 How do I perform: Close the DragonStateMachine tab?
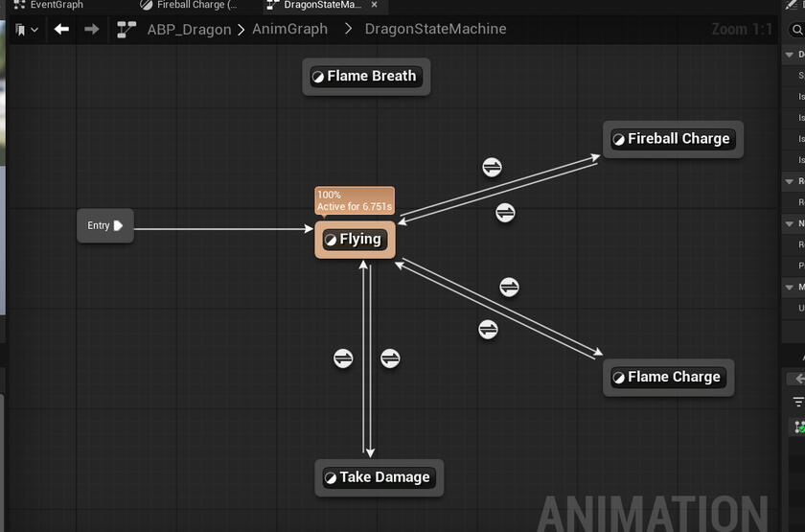click(x=375, y=5)
